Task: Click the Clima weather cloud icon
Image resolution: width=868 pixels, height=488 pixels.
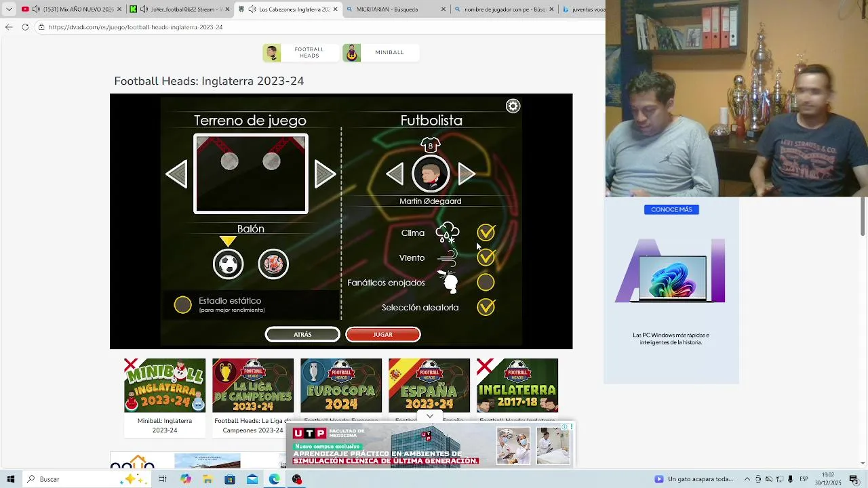Action: (448, 232)
